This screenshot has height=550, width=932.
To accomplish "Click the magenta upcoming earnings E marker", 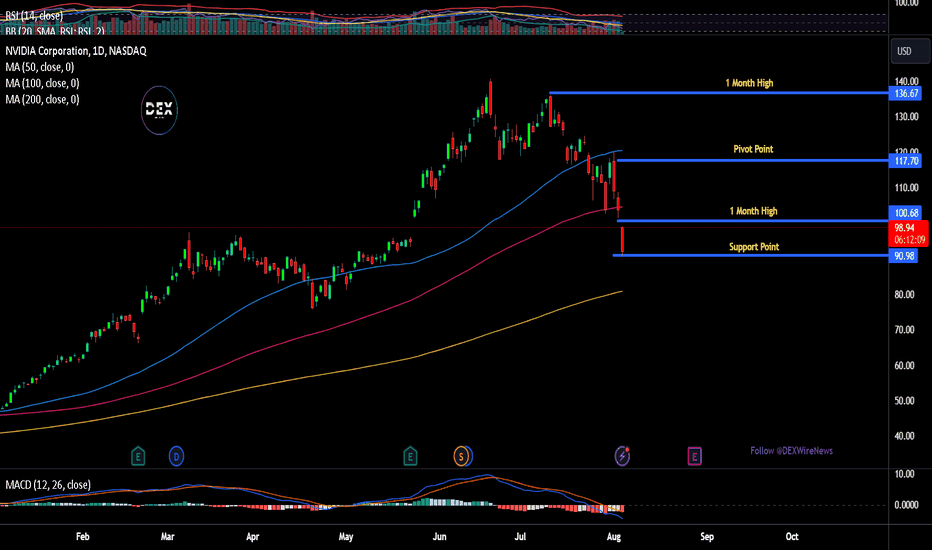I will [x=694, y=456].
